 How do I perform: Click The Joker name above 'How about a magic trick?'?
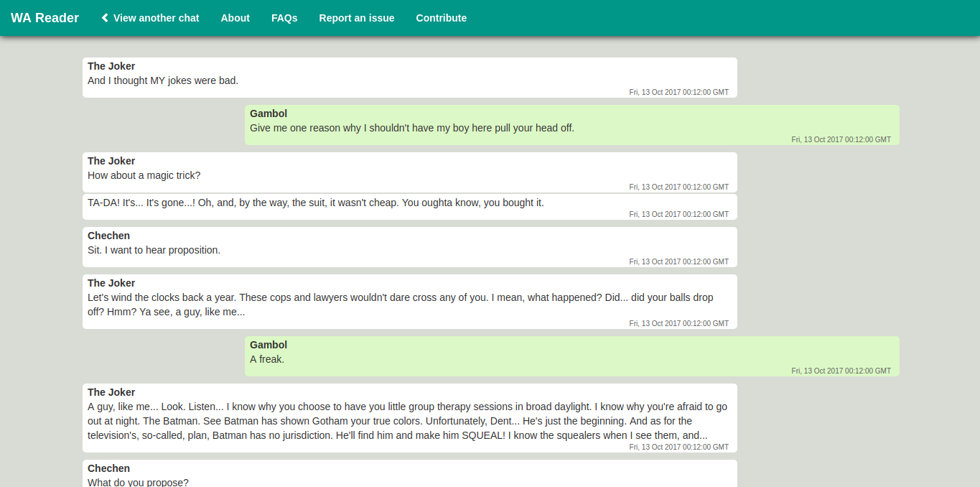(x=111, y=161)
